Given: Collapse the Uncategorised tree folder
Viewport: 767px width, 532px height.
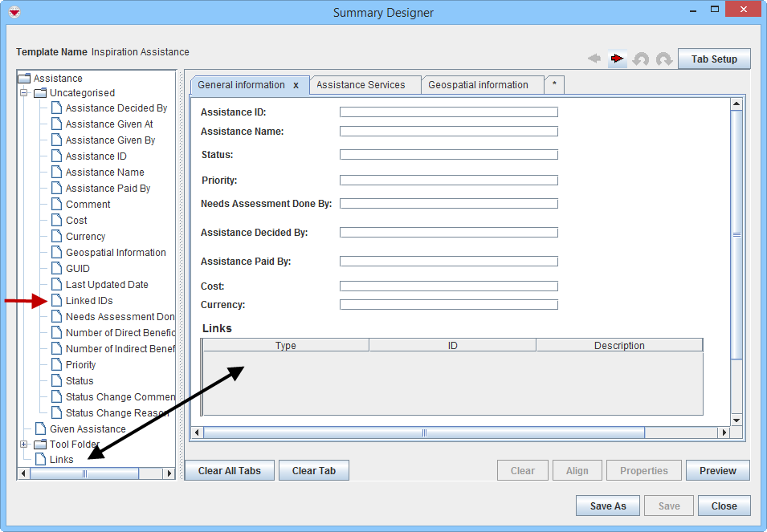Looking at the screenshot, I should 24,93.
